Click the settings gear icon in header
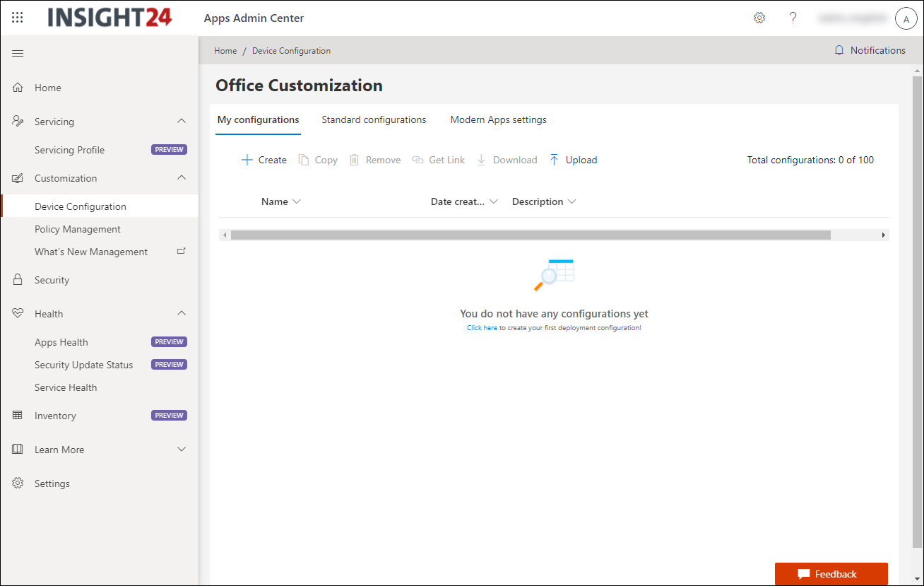The image size is (924, 586). [759, 18]
